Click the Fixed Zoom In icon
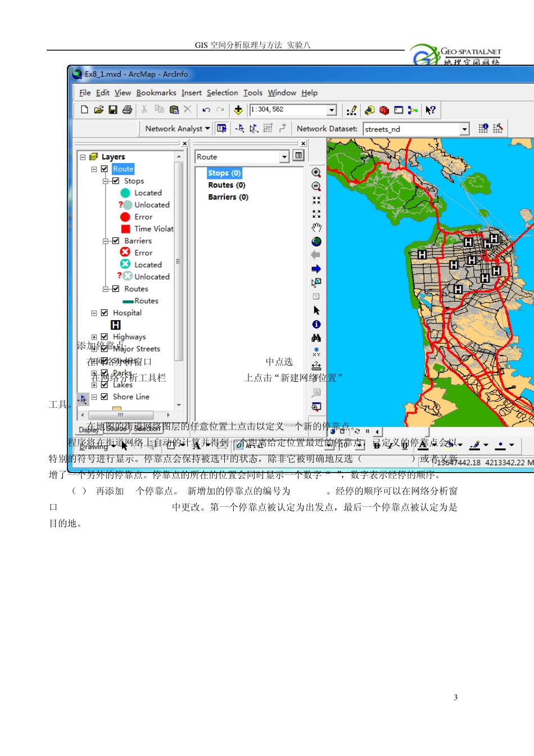Viewport: 534px width, 756px height. (x=316, y=200)
